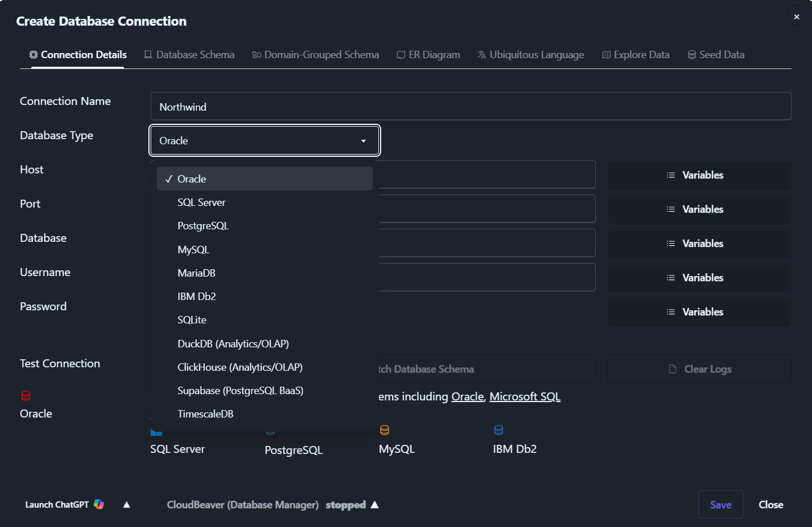Focus the Connection Name input field
Screen dimensions: 812x527
(471, 107)
